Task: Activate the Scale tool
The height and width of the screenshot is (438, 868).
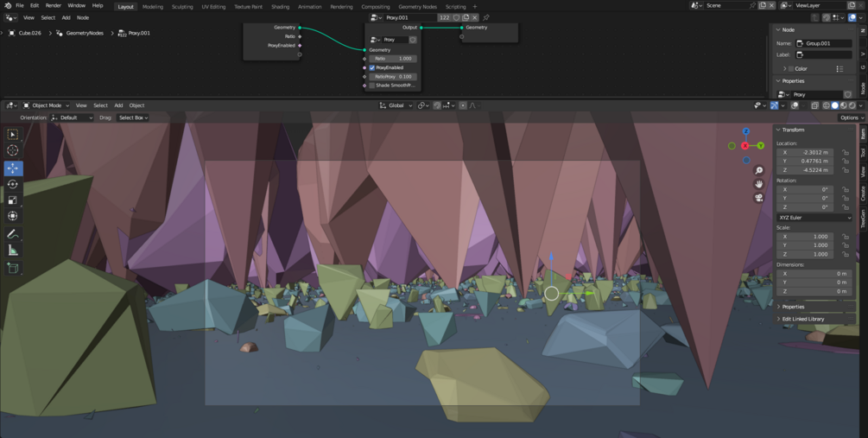Action: click(x=13, y=200)
